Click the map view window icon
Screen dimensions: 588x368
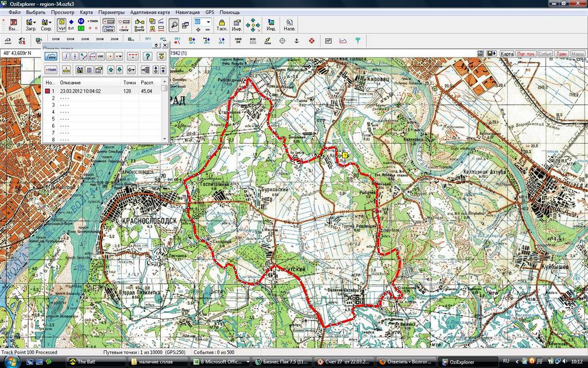click(x=185, y=25)
